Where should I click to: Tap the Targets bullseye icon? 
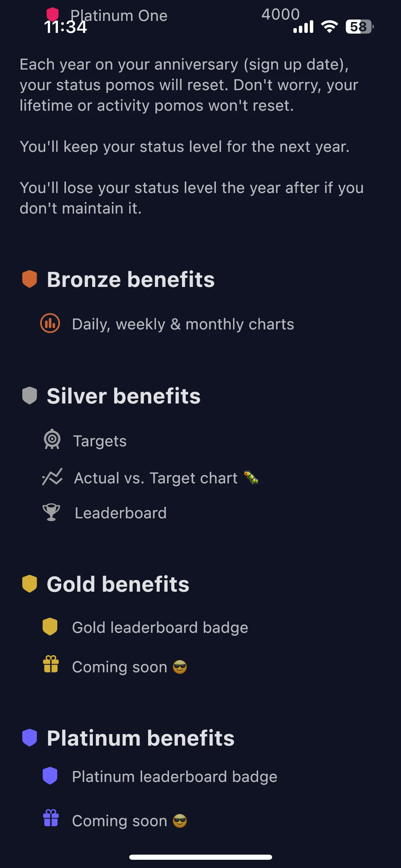[52, 439]
